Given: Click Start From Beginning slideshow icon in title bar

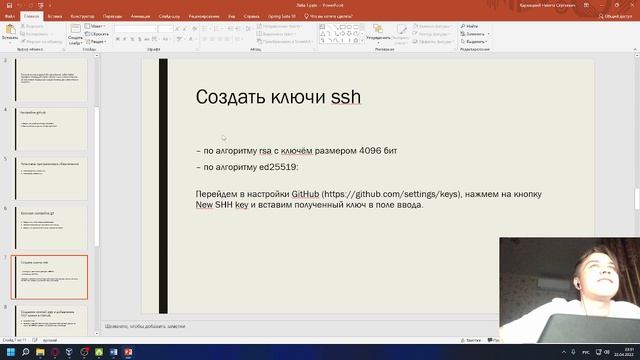Looking at the screenshot, I should [40, 5].
